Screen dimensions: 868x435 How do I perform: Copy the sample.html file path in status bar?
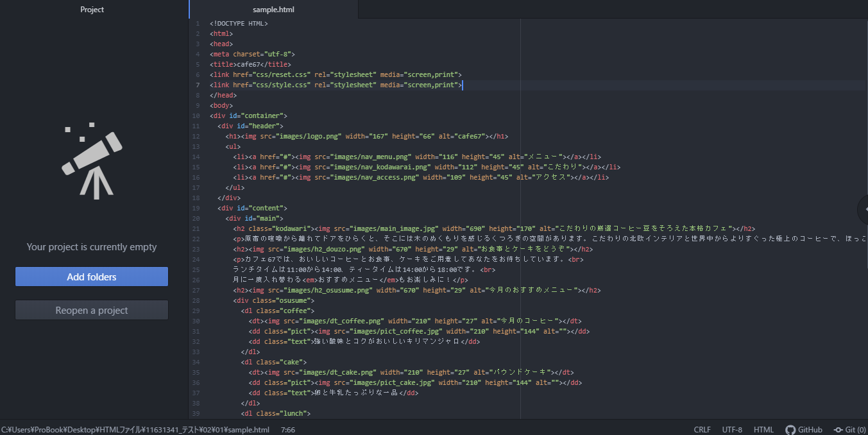[135, 429]
